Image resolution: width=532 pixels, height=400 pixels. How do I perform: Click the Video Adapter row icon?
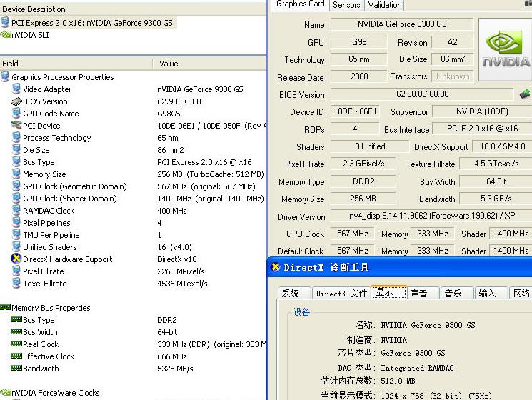pyautogui.click(x=16, y=89)
